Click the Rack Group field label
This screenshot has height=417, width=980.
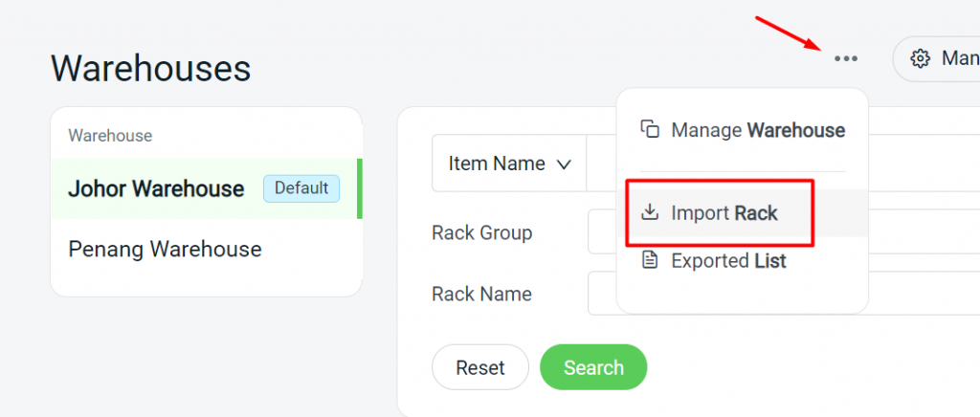(482, 232)
